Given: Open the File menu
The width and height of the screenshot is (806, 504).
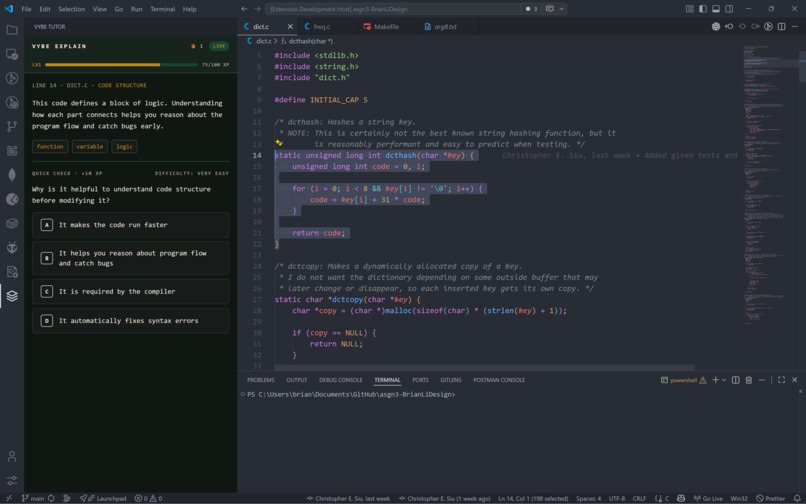Looking at the screenshot, I should pos(26,9).
